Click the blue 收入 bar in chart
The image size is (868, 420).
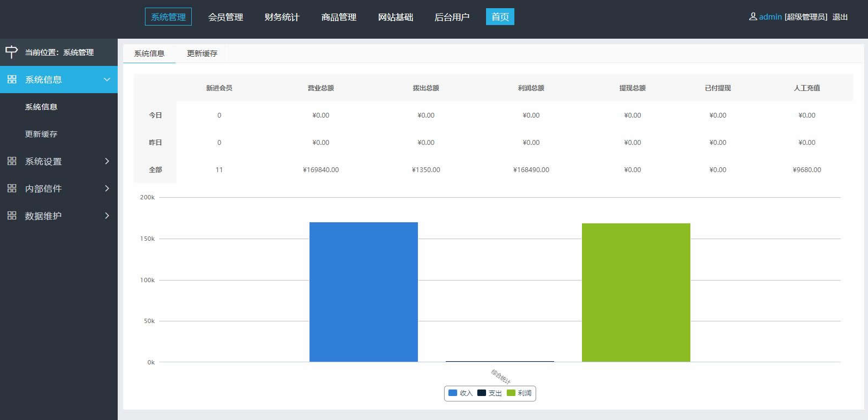[363, 292]
